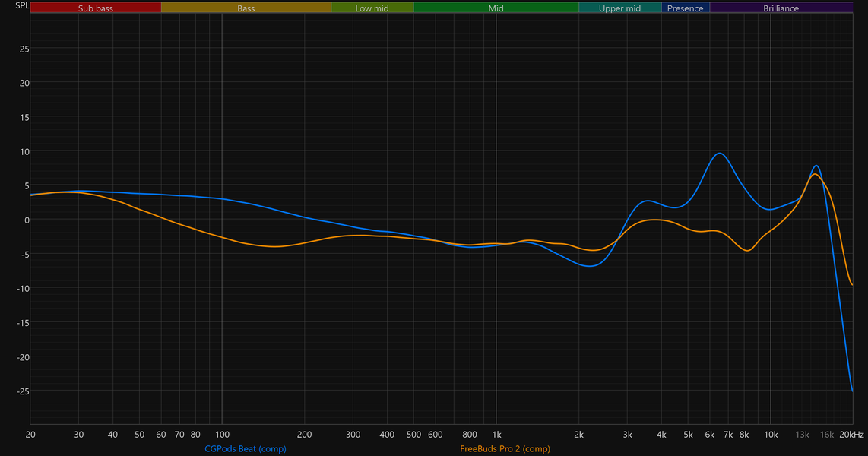Click the 16k frequency axis label

click(x=826, y=435)
